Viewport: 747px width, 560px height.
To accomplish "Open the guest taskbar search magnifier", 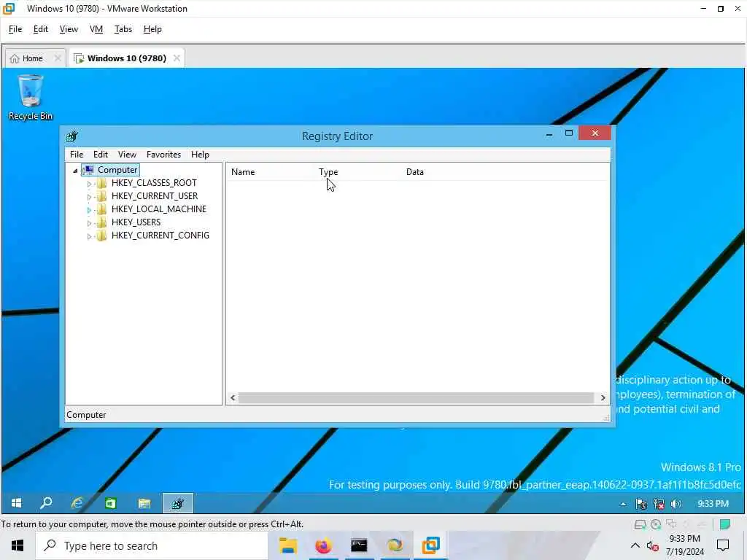I will point(46,503).
